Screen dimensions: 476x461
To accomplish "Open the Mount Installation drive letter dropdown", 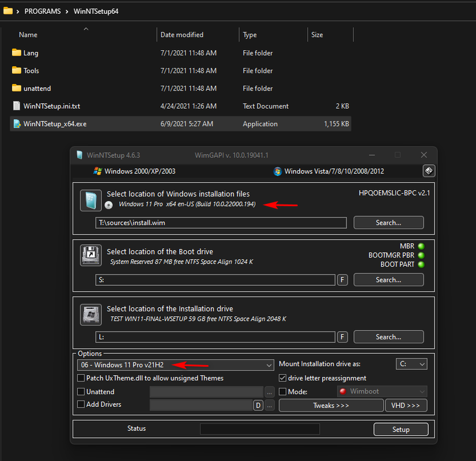I will coord(411,364).
